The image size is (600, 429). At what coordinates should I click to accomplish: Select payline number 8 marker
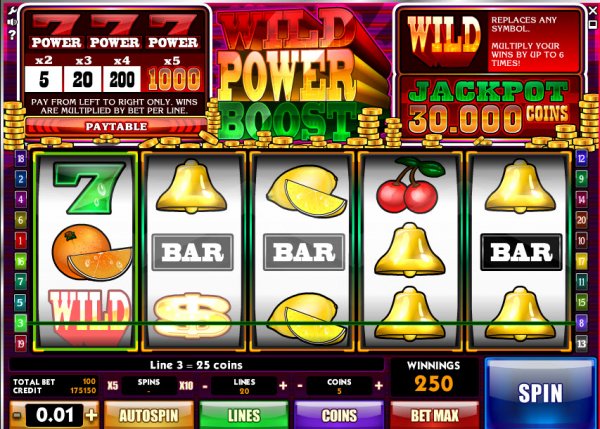(581, 323)
